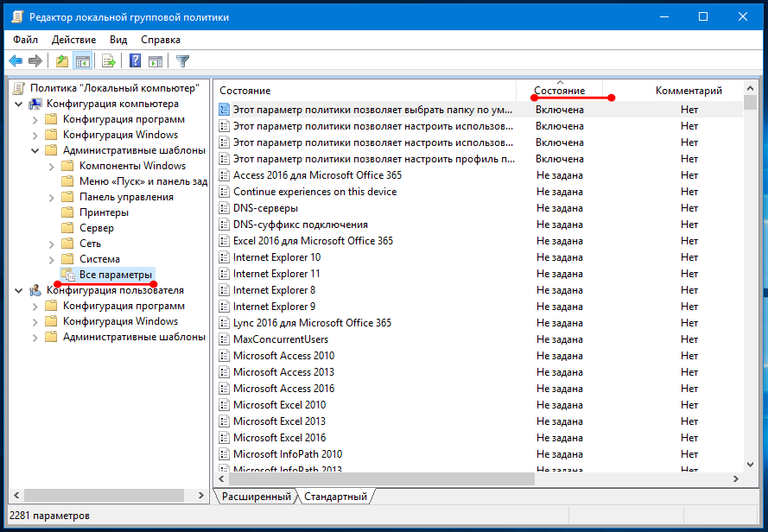Select Конфигурация Windows under Конфигурация пользователя
Viewport: 768px width, 532px height.
click(x=120, y=321)
